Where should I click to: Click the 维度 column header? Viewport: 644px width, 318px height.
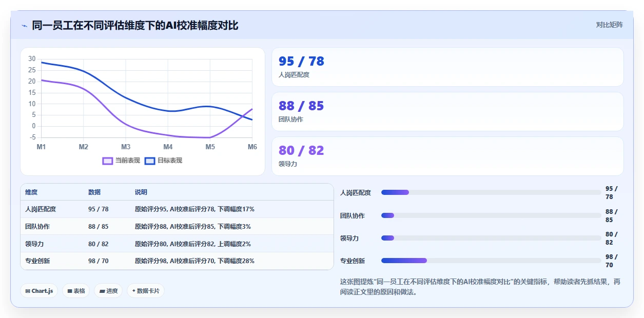pyautogui.click(x=31, y=192)
